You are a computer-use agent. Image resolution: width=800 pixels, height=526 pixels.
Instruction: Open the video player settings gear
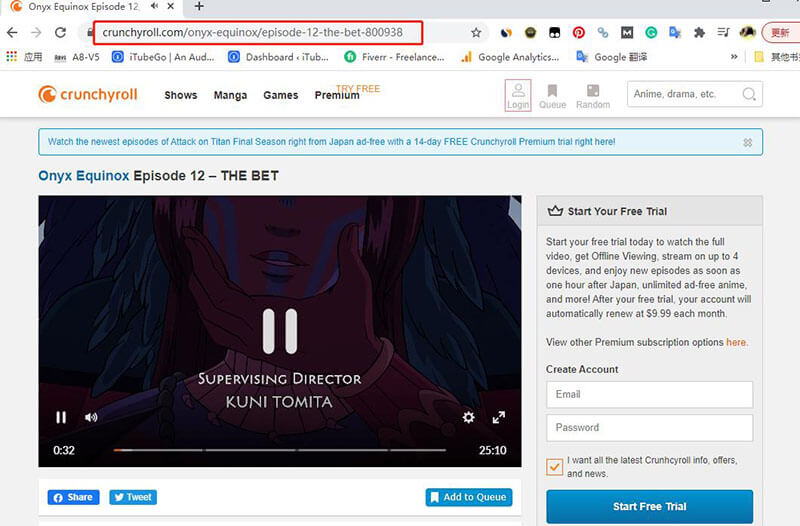(468, 417)
